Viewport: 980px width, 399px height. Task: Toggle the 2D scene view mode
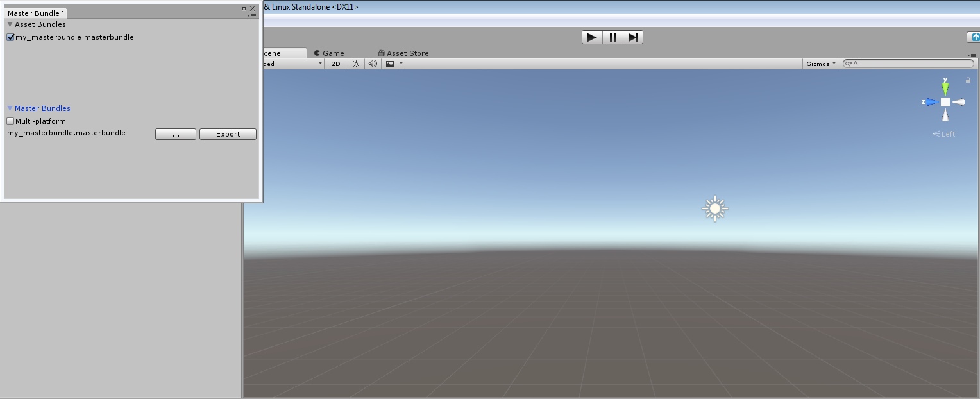pos(335,64)
